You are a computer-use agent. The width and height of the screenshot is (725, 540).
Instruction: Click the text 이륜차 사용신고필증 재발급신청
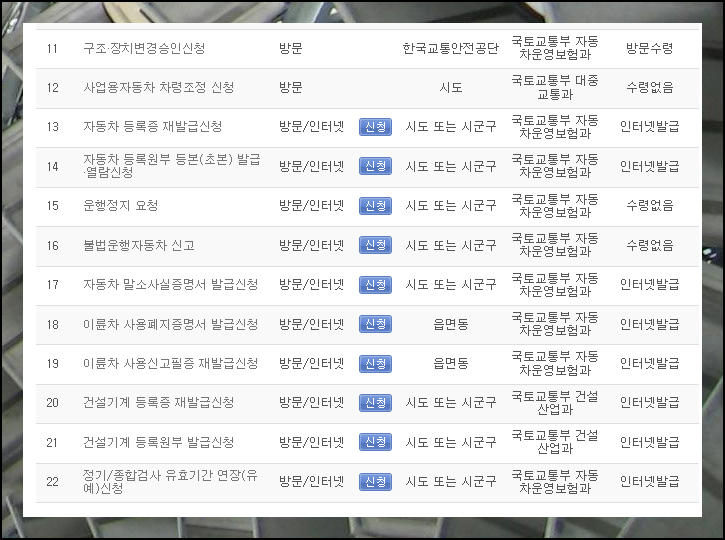171,364
